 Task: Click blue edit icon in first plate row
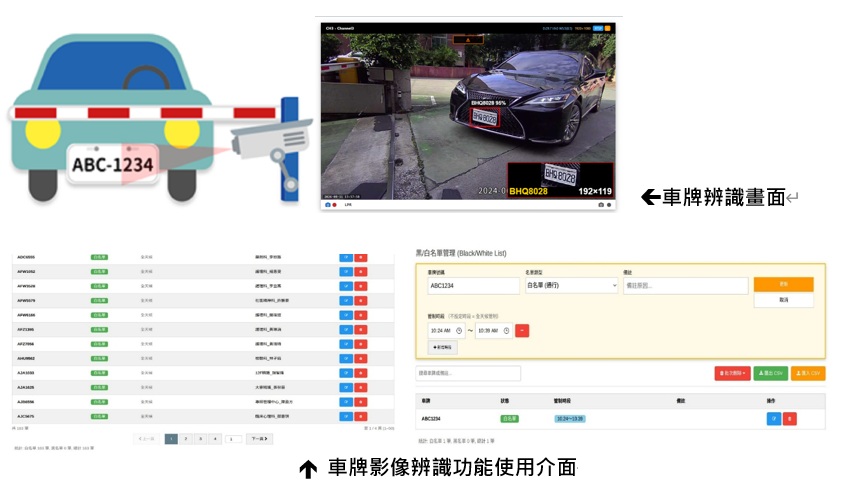point(346,257)
